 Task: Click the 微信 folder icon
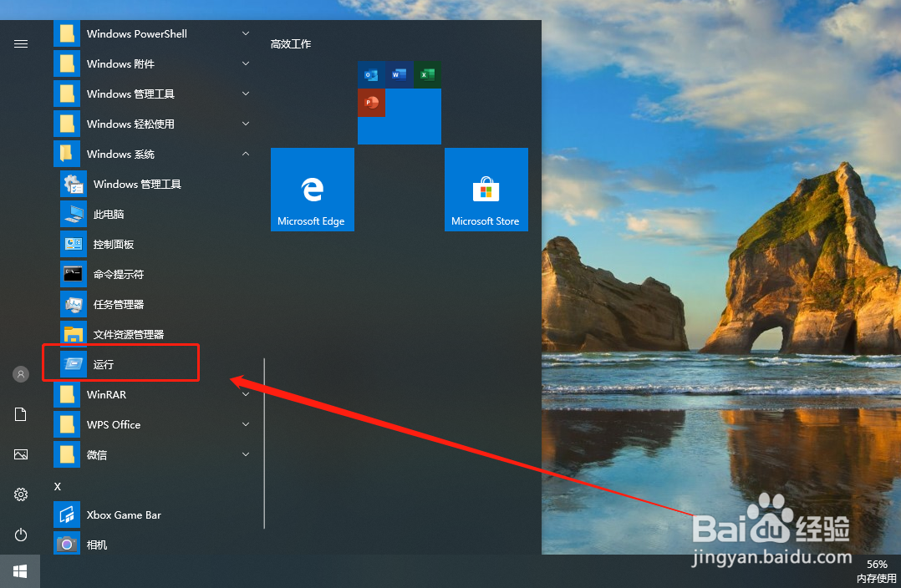[67, 454]
